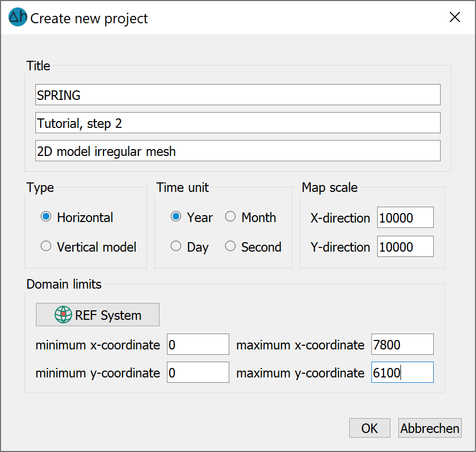476x452 pixels.
Task: Choose Day as the time unit
Action: tap(176, 246)
